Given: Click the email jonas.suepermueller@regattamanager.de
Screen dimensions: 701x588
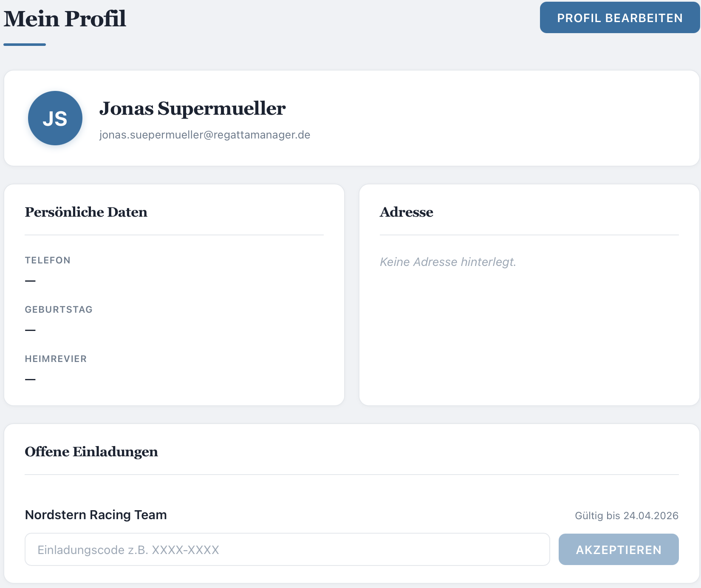Looking at the screenshot, I should 205,135.
